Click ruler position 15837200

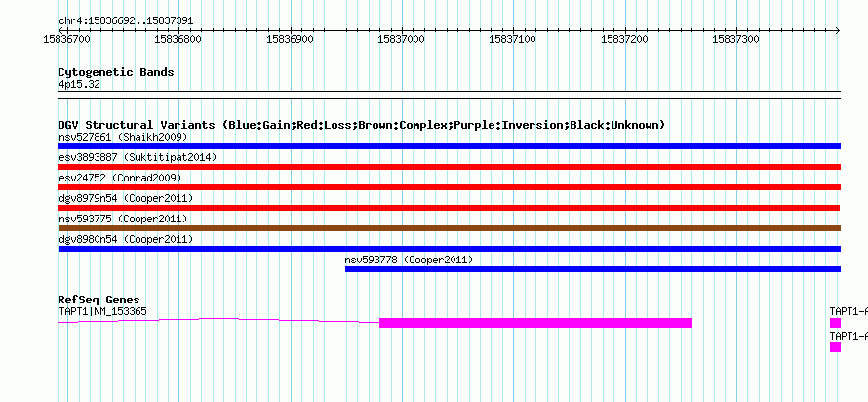coord(624,39)
